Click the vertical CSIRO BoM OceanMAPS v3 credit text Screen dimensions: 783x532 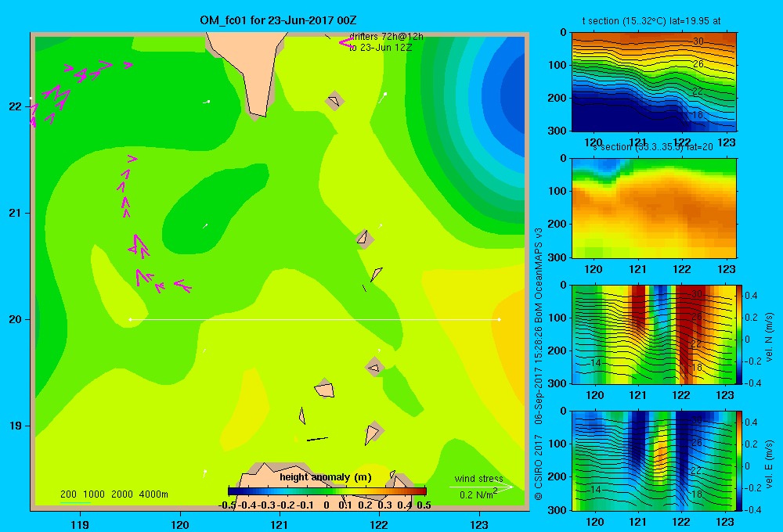(539, 363)
